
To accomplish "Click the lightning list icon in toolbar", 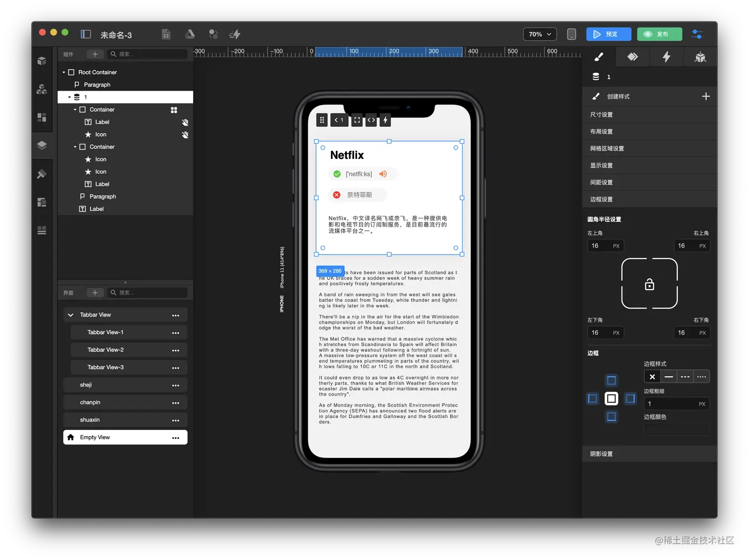I will pos(235,34).
